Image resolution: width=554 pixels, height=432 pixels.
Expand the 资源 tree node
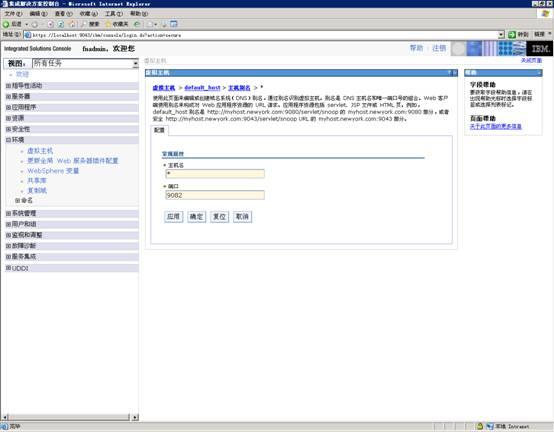click(x=8, y=118)
